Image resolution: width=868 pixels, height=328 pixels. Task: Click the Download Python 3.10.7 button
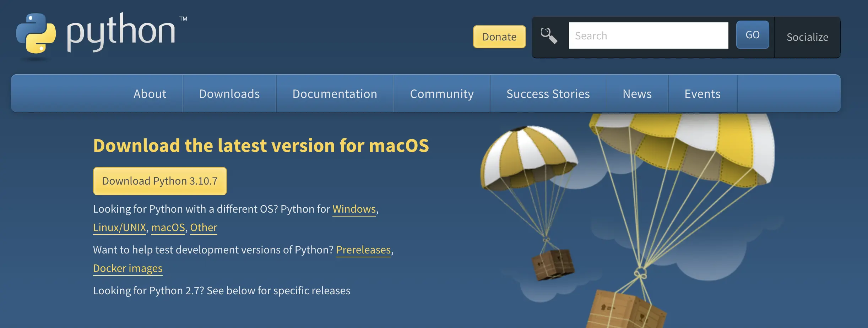coord(159,181)
